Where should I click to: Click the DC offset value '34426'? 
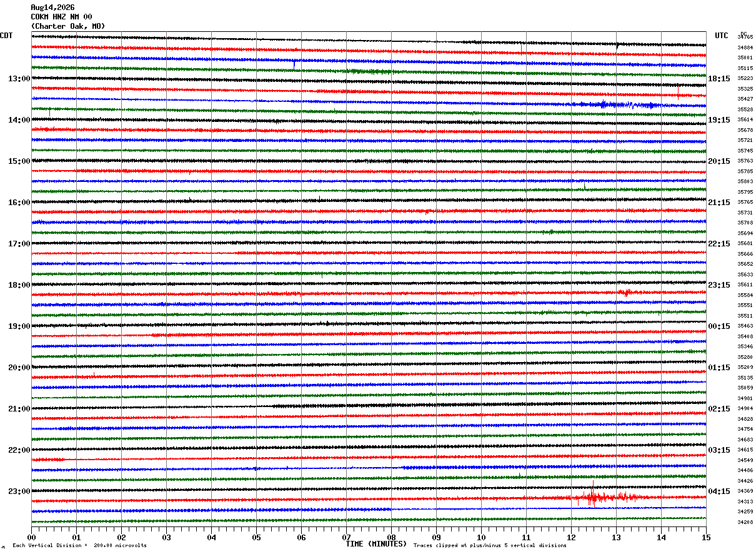tap(745, 481)
